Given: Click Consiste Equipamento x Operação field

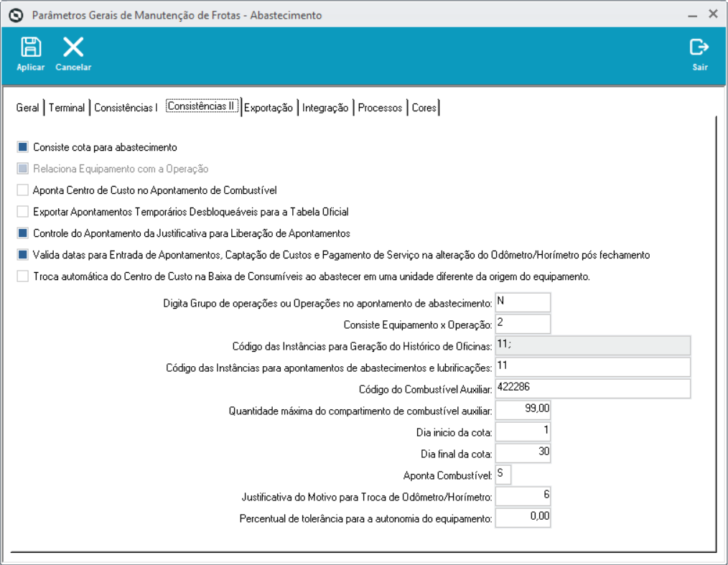Looking at the screenshot, I should pos(523,324).
